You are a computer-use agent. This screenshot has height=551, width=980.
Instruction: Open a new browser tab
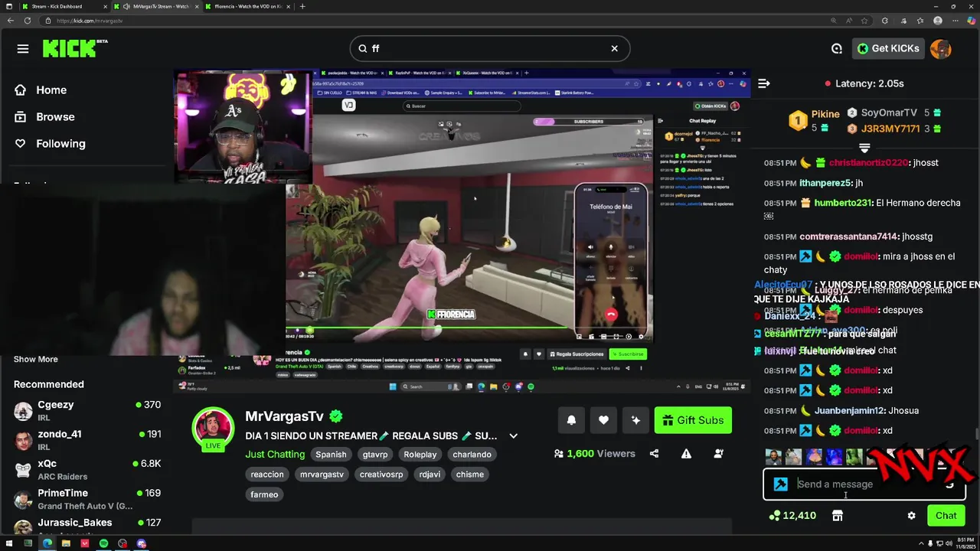[x=302, y=6]
